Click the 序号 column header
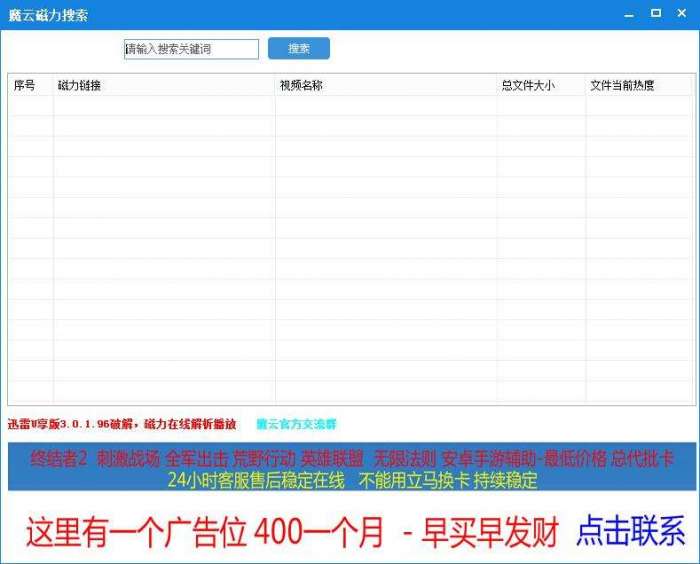The width and height of the screenshot is (700, 564). tap(30, 85)
